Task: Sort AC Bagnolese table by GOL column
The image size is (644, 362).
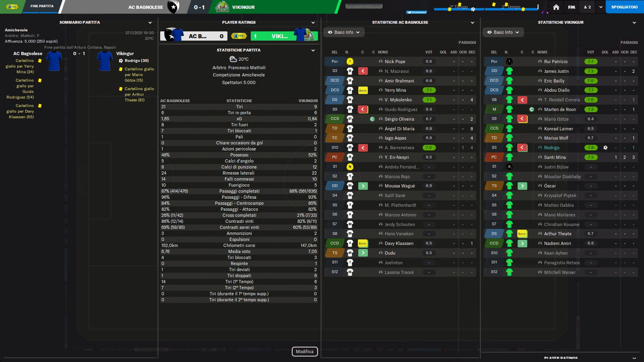Action: coord(443,52)
